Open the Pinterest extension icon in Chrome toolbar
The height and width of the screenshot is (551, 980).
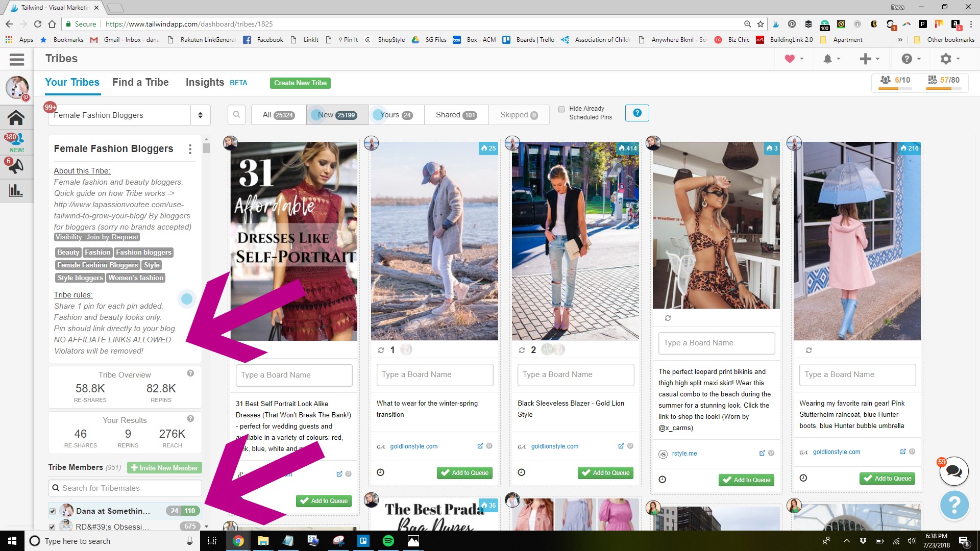point(792,24)
